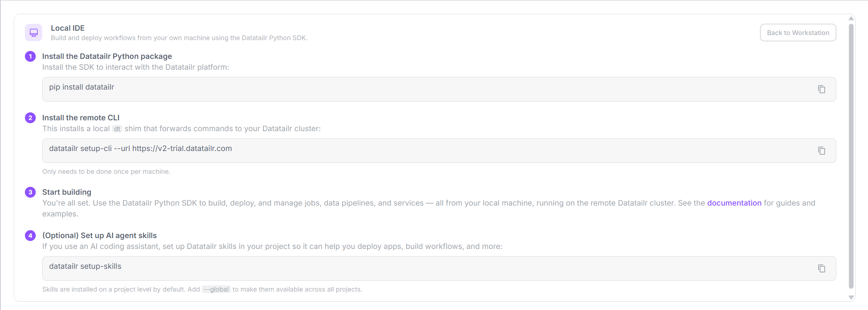
Task: Select the 'datatailr setup-skills' code text
Action: [x=85, y=266]
